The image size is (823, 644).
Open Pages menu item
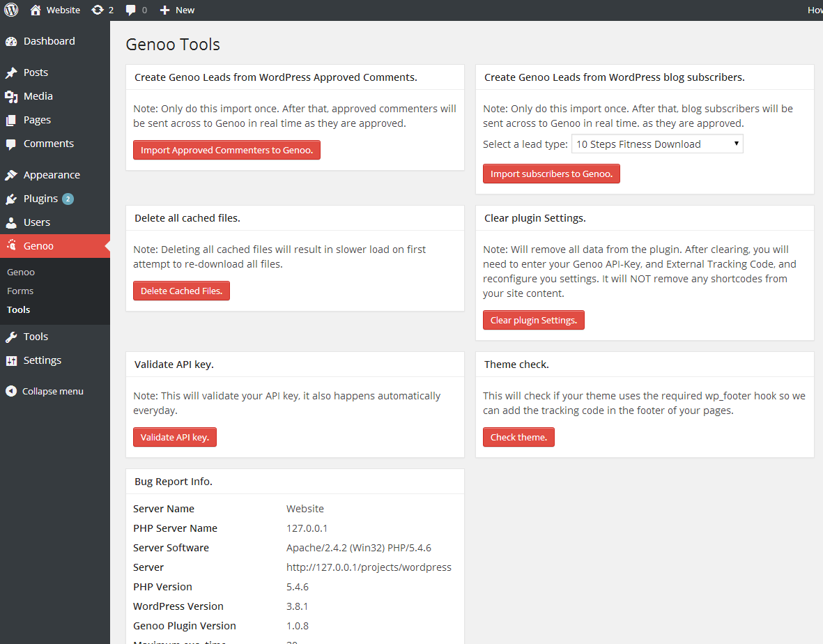55,120
